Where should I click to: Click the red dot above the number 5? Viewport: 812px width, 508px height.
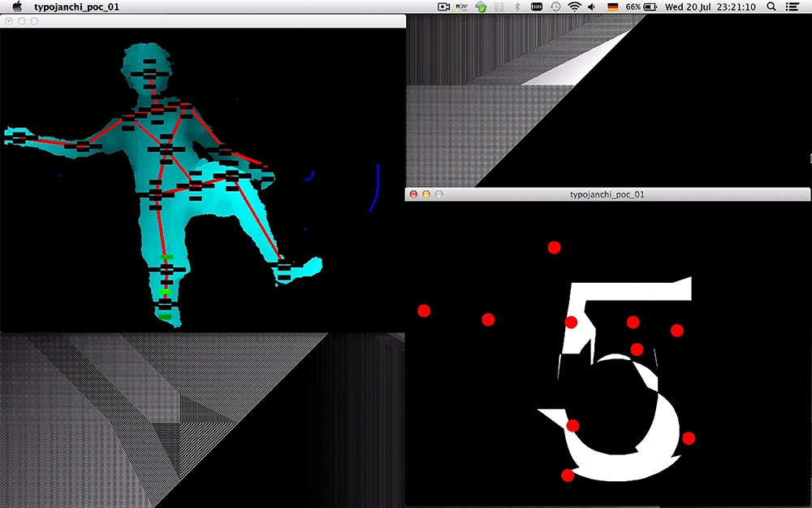[x=554, y=247]
